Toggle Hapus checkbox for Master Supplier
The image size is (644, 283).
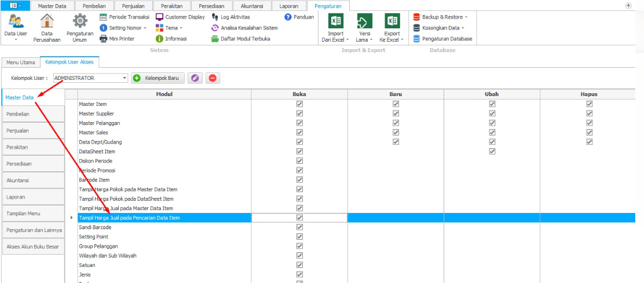click(x=589, y=113)
